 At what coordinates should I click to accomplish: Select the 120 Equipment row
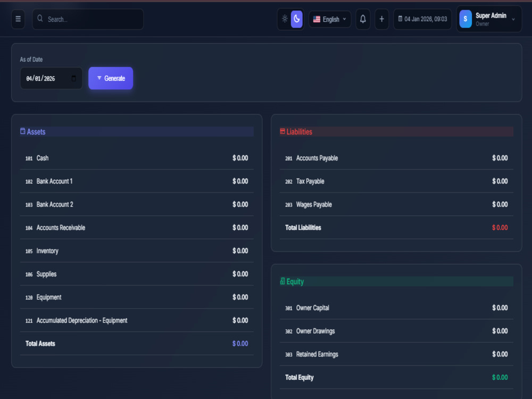point(137,297)
